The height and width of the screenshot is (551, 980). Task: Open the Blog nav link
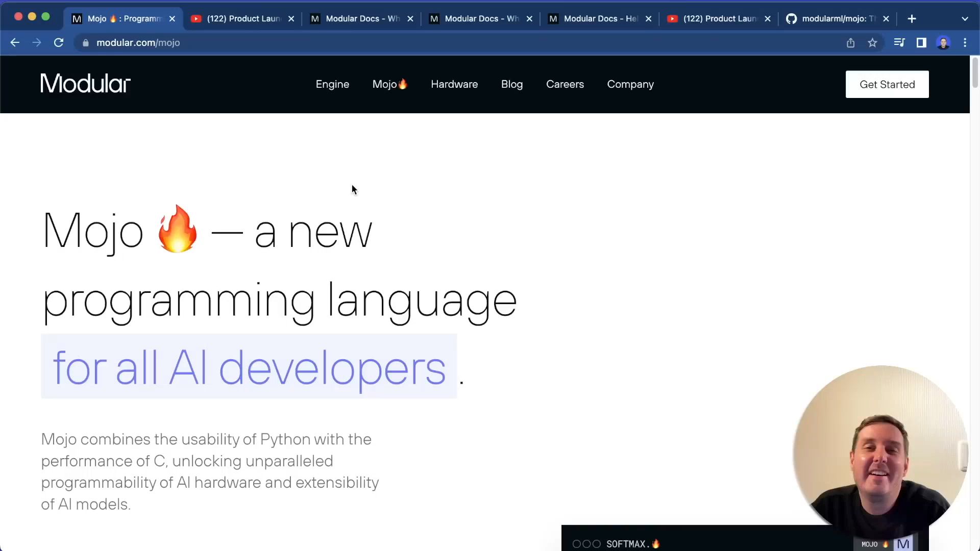click(x=512, y=84)
